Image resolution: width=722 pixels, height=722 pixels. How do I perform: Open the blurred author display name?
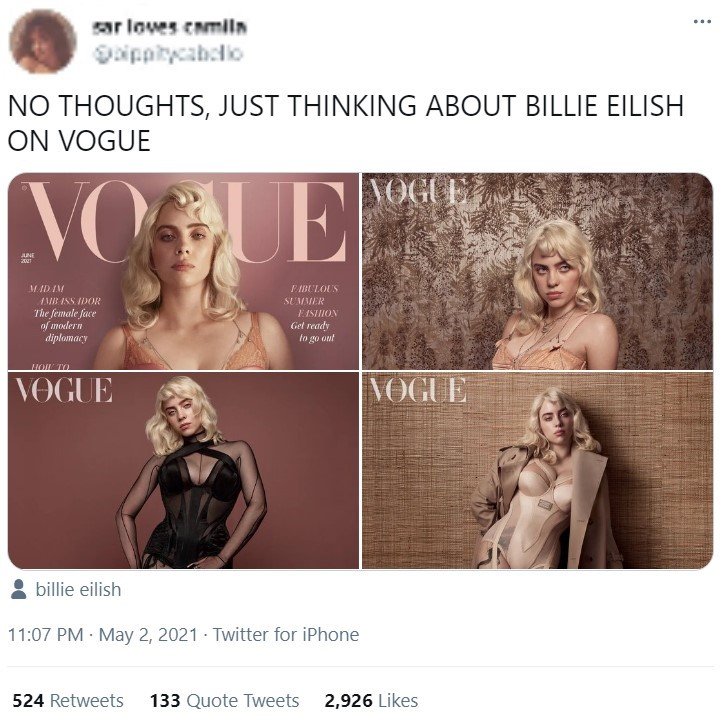tap(169, 28)
